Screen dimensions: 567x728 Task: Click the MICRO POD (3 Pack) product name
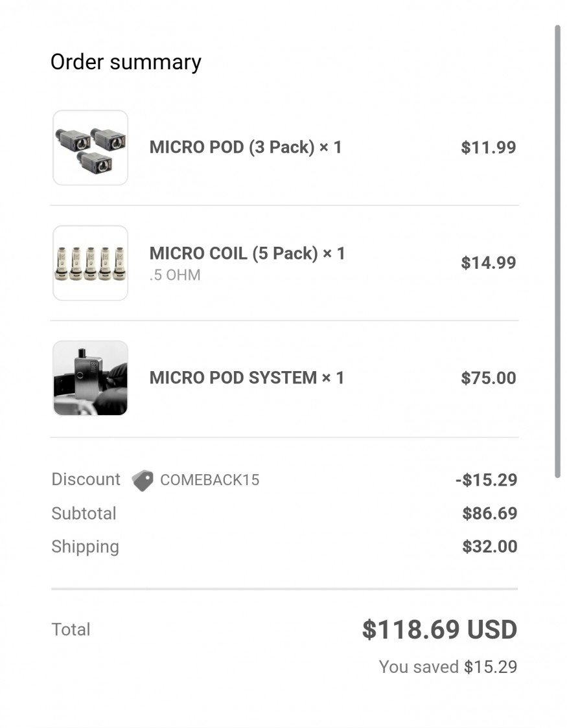tap(246, 147)
